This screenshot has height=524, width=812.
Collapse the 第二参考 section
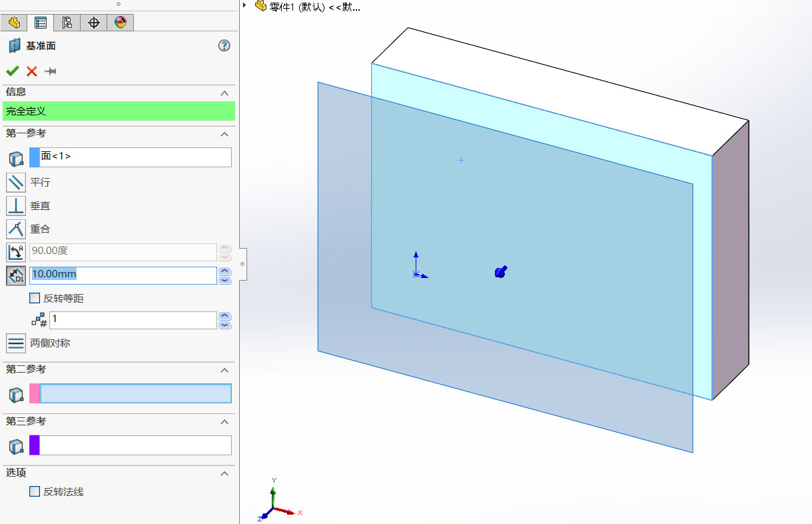[x=224, y=369]
